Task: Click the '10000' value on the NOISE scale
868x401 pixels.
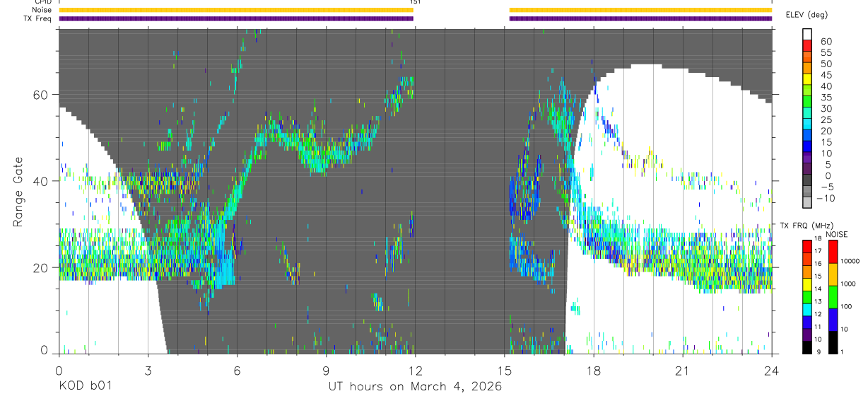Action: pos(850,261)
